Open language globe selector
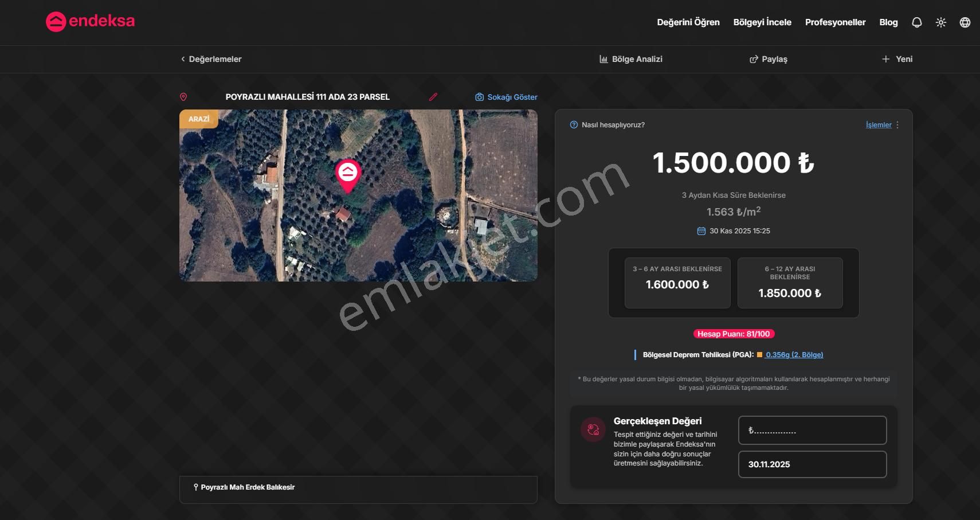This screenshot has width=980, height=520. point(965,22)
